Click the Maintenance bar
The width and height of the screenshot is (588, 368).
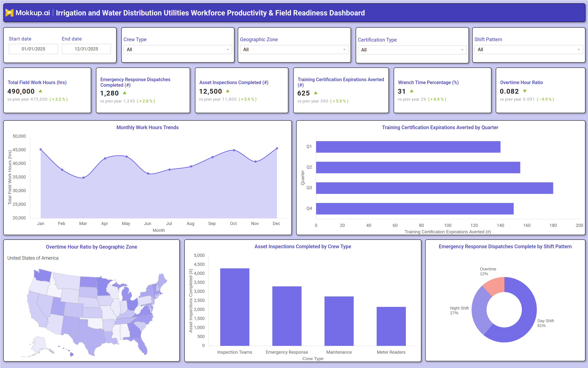339,321
